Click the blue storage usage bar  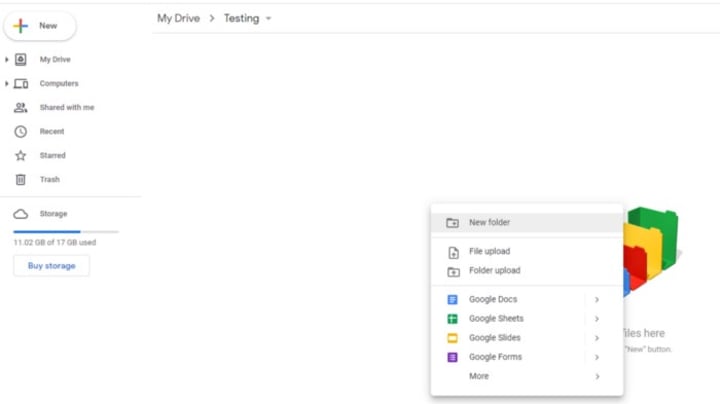point(47,232)
